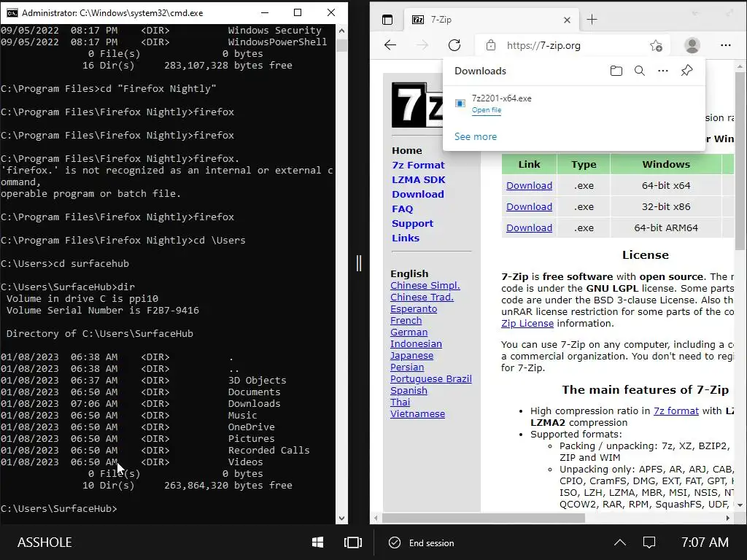Search downloads in the Downloads panel
The image size is (747, 560).
pyautogui.click(x=639, y=71)
